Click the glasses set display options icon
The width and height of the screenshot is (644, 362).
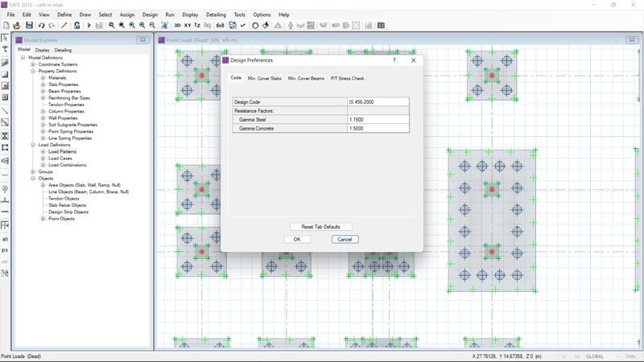point(220,26)
